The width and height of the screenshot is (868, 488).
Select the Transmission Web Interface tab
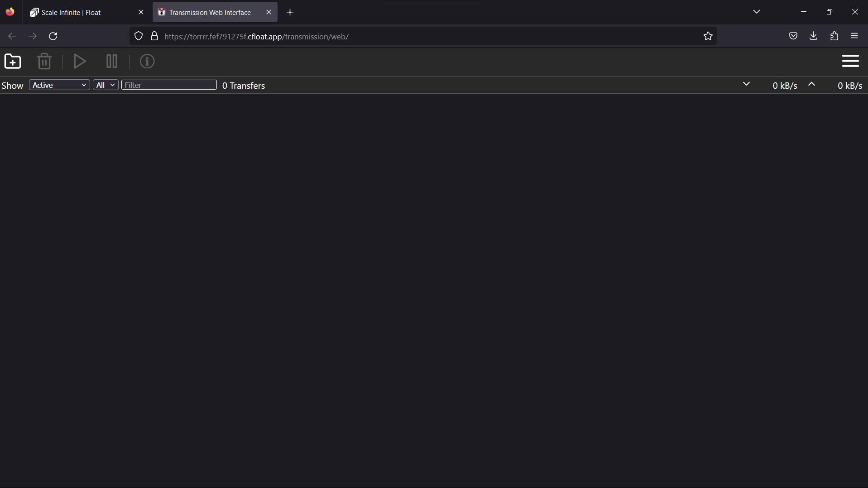(215, 12)
